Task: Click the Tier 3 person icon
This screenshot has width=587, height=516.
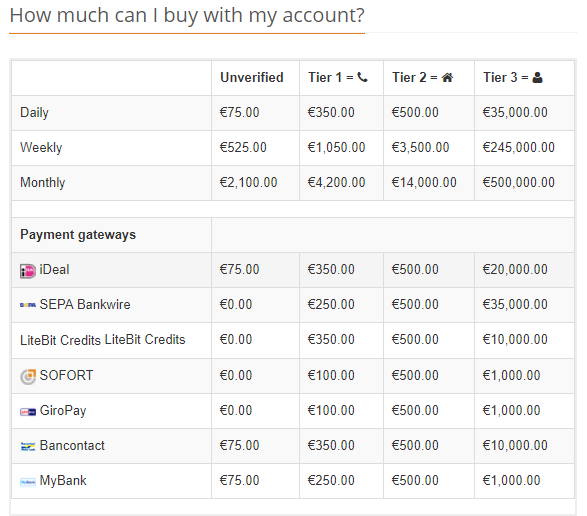Action: coord(537,78)
